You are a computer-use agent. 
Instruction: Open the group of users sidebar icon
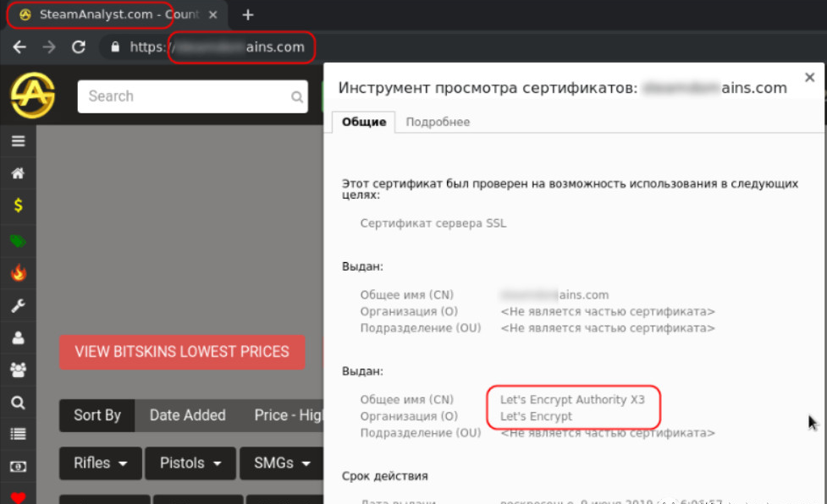click(x=18, y=370)
